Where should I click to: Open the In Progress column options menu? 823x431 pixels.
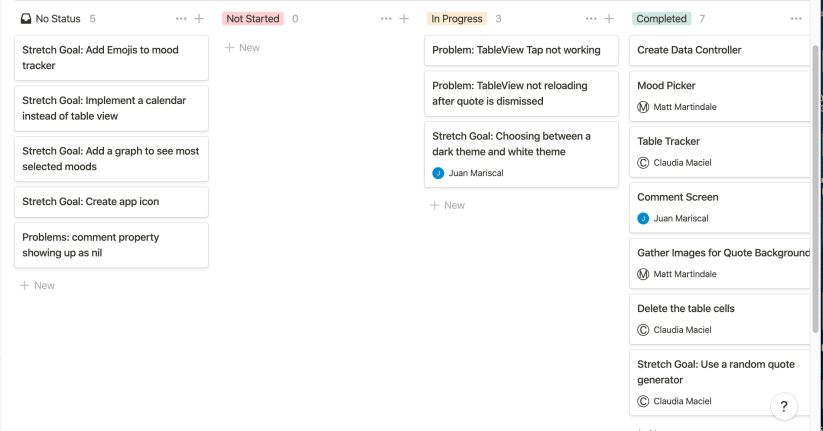[x=591, y=19]
